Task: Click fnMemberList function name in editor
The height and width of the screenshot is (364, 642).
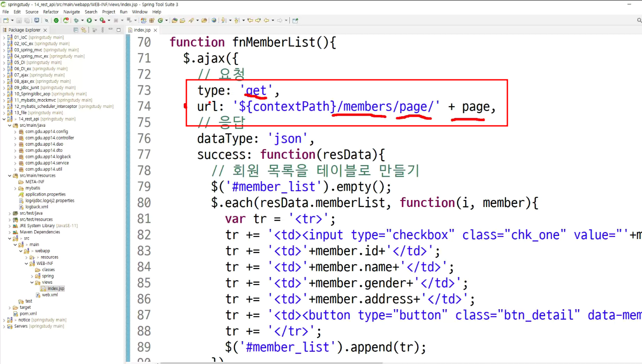Action: coord(273,42)
